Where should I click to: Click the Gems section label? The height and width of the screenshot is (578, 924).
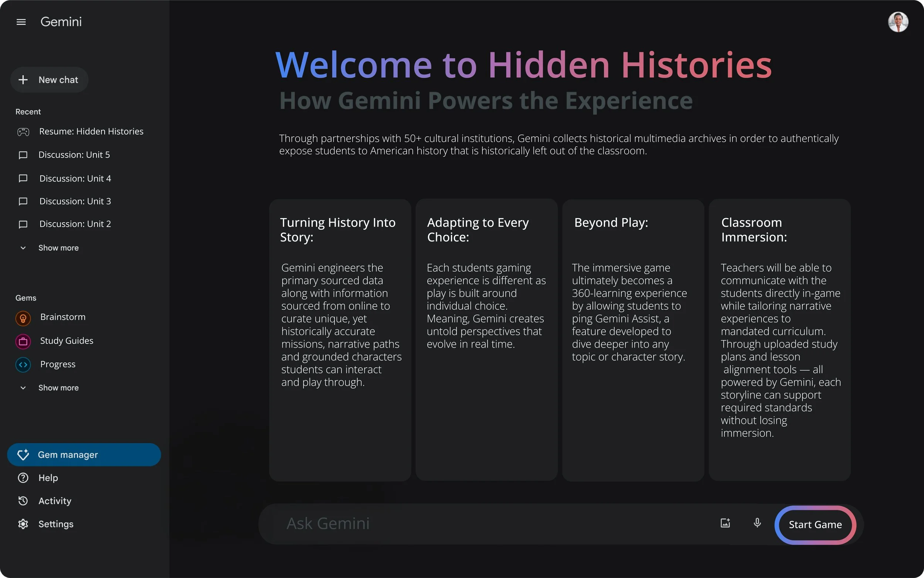pos(26,298)
